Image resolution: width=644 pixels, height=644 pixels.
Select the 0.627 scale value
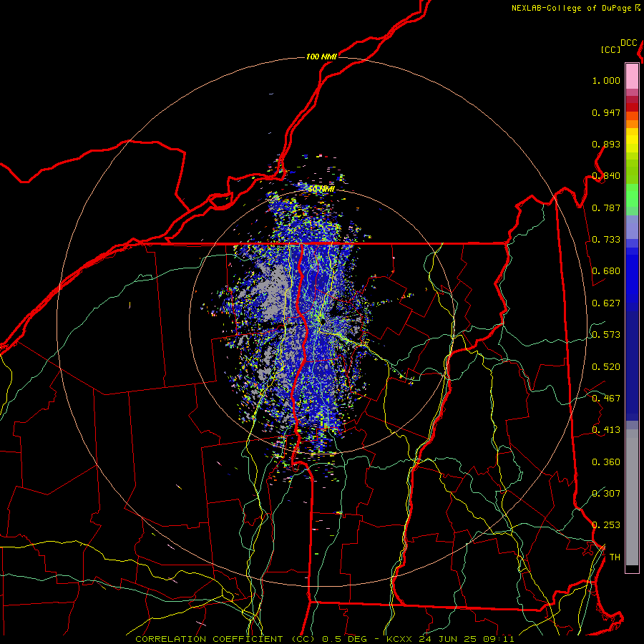(606, 303)
